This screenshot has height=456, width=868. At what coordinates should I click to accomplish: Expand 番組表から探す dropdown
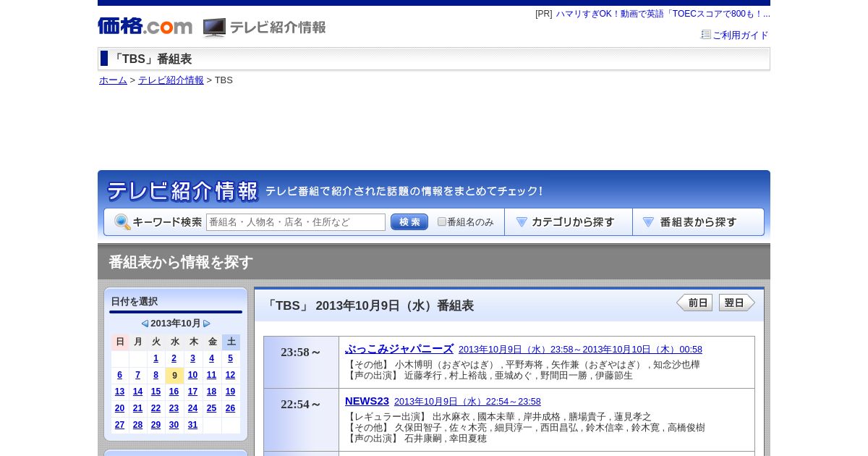point(698,222)
